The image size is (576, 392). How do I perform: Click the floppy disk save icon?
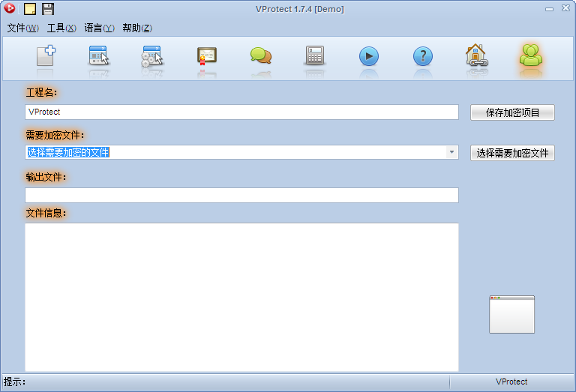tap(48, 9)
